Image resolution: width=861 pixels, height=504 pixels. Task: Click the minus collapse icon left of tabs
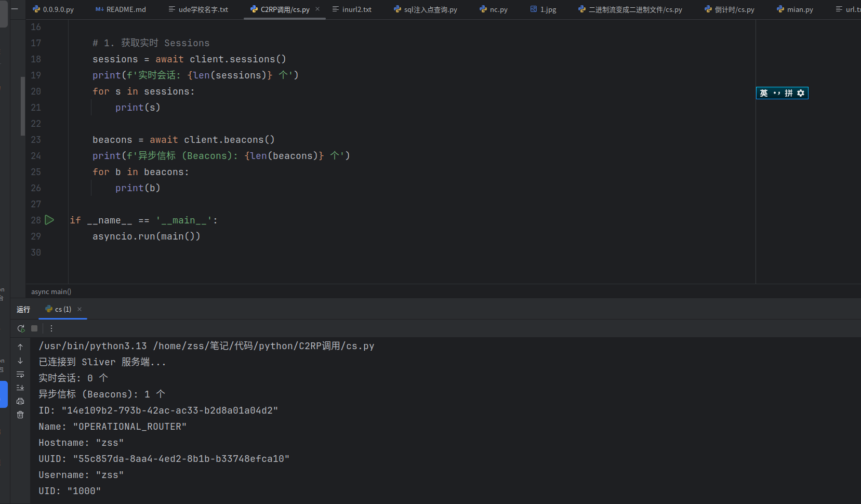[15, 9]
